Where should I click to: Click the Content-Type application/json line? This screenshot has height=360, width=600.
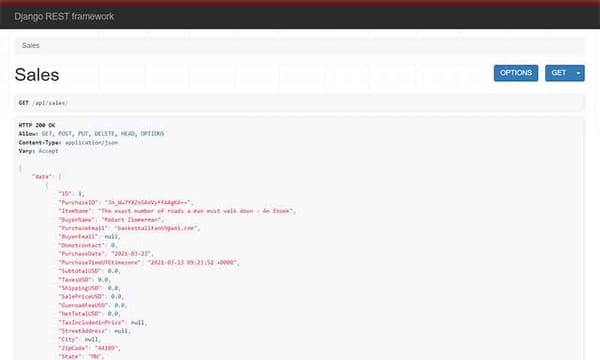(x=68, y=142)
